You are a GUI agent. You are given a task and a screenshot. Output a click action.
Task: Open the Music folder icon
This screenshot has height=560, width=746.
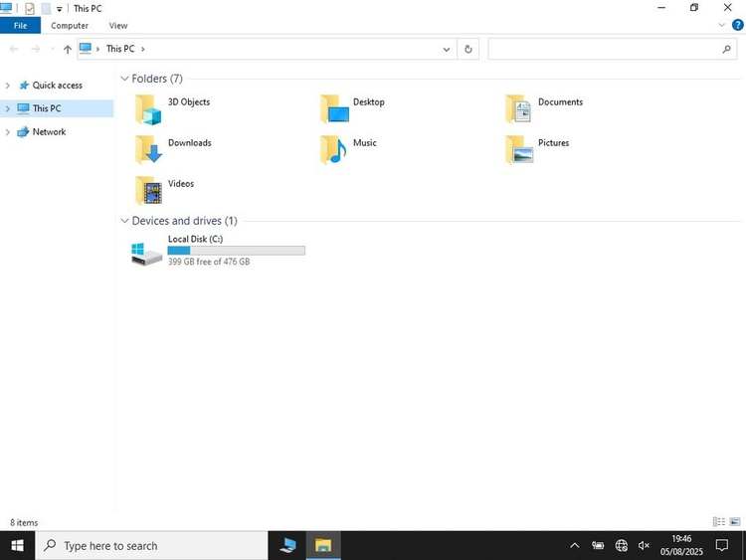(333, 149)
